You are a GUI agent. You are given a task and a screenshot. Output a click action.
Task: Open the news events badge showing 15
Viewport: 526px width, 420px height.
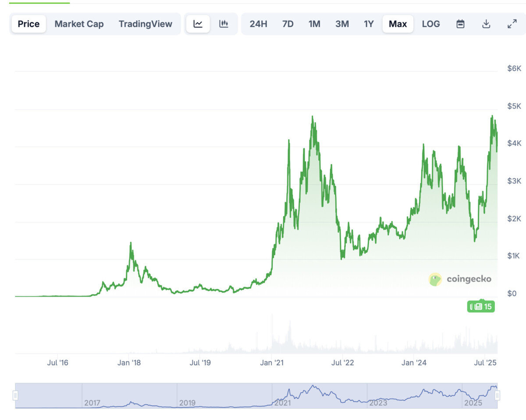(481, 306)
